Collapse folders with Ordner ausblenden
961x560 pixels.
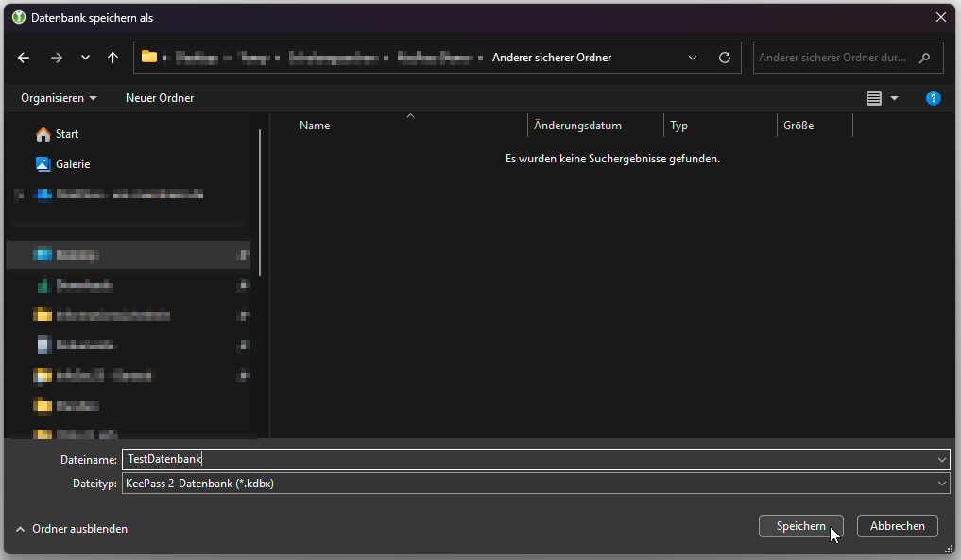coord(72,529)
